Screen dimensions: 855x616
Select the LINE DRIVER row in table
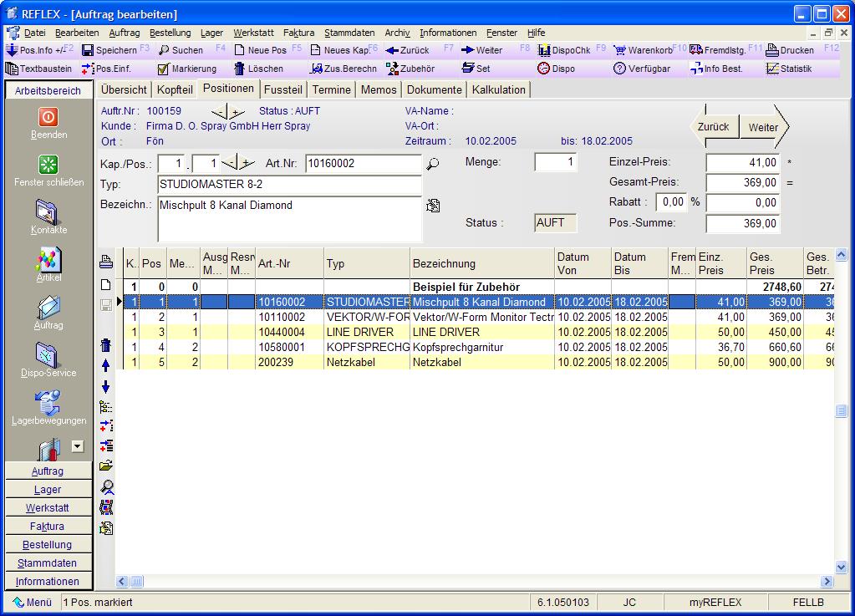pyautogui.click(x=478, y=332)
